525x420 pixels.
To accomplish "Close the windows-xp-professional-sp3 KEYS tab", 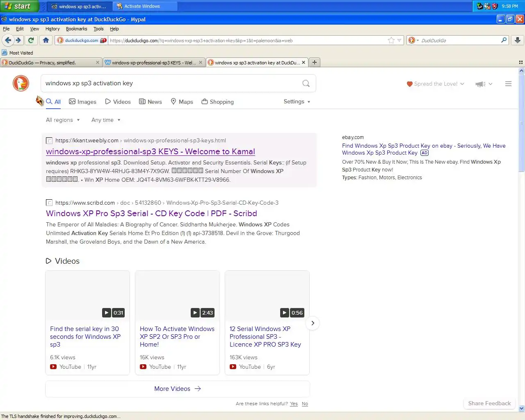I will point(201,63).
